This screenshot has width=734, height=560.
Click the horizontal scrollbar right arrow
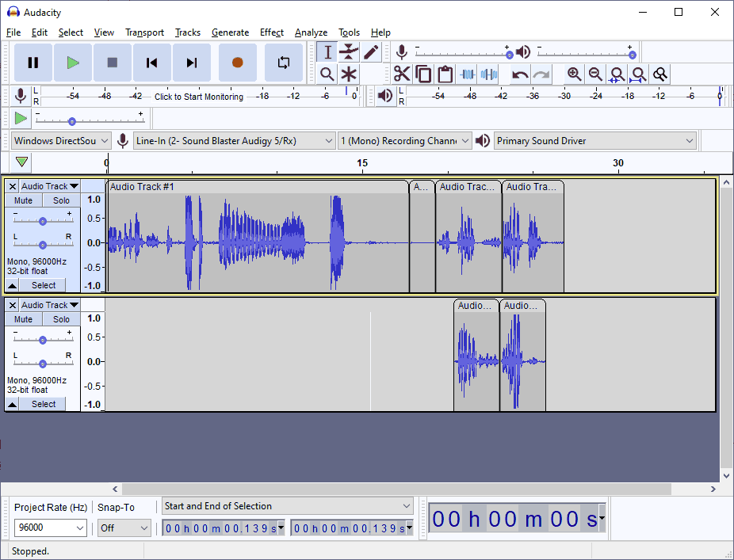point(713,489)
